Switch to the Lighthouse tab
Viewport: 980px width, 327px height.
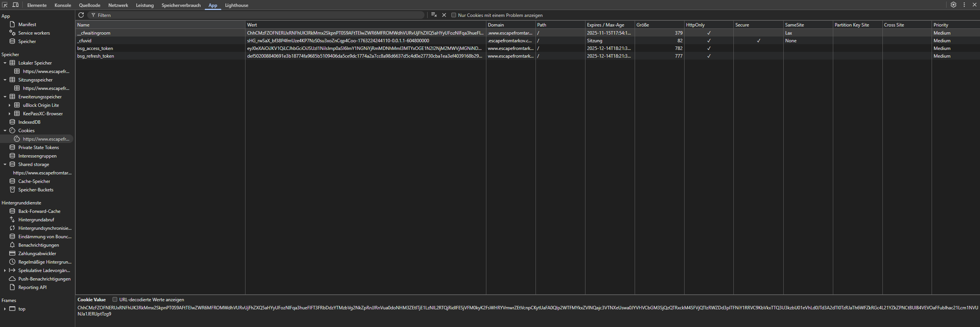pyautogui.click(x=236, y=5)
